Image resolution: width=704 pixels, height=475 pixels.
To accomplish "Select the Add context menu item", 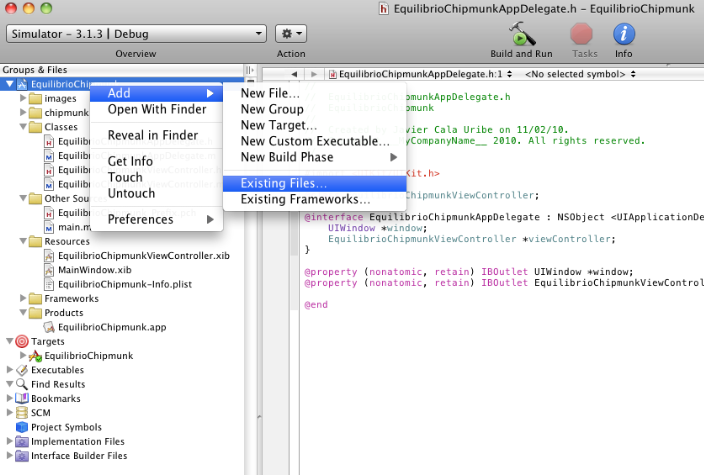I will pos(156,93).
